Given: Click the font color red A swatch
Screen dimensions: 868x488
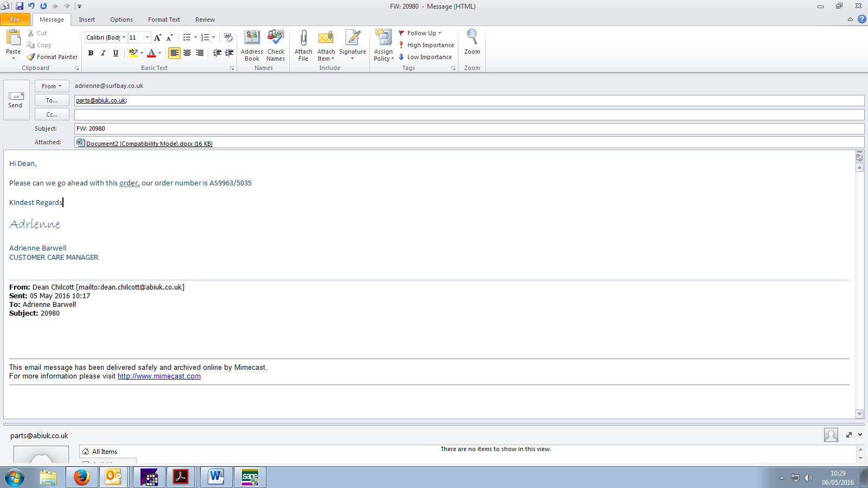Looking at the screenshot, I should pyautogui.click(x=151, y=53).
